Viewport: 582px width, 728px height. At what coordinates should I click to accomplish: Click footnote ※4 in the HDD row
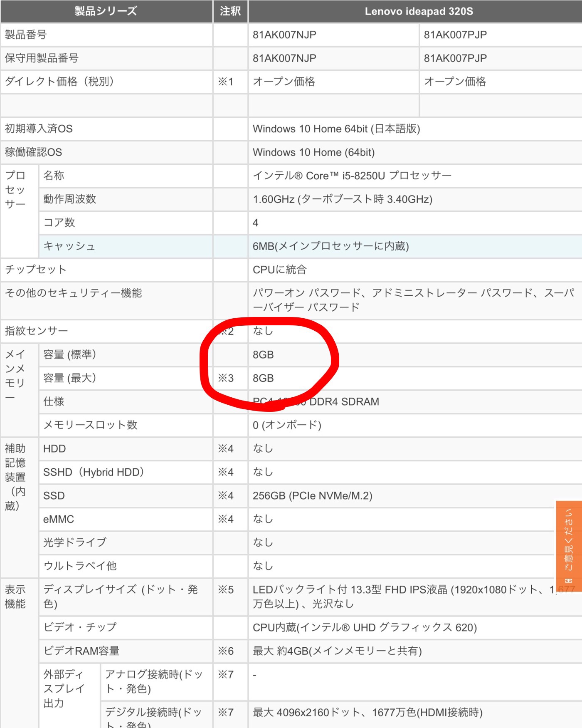[x=226, y=449]
